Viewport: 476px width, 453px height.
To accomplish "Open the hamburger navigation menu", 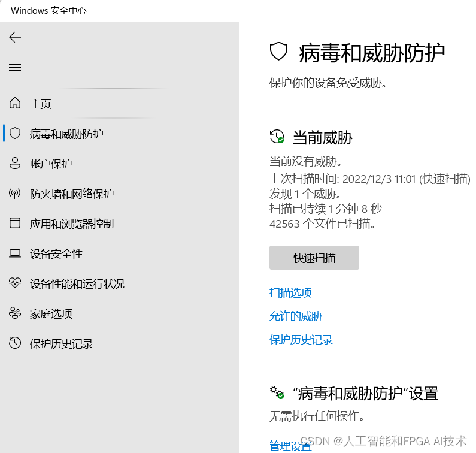I will coord(15,67).
